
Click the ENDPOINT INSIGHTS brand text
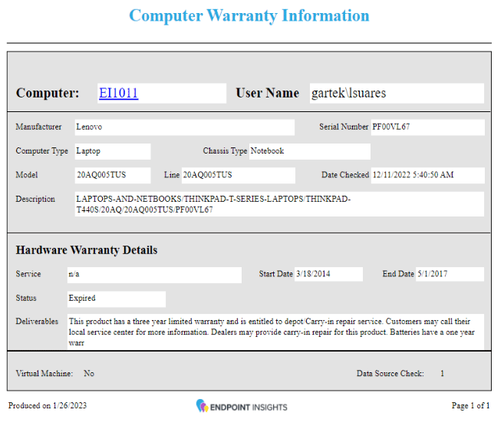pos(249,408)
